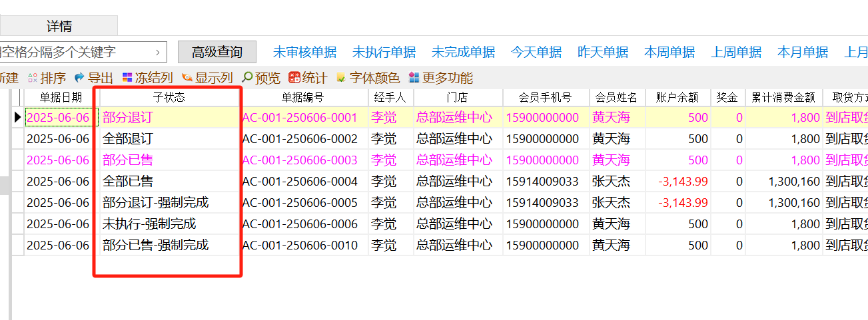Select row AC-001-250606-0004

pyautogui.click(x=300, y=181)
